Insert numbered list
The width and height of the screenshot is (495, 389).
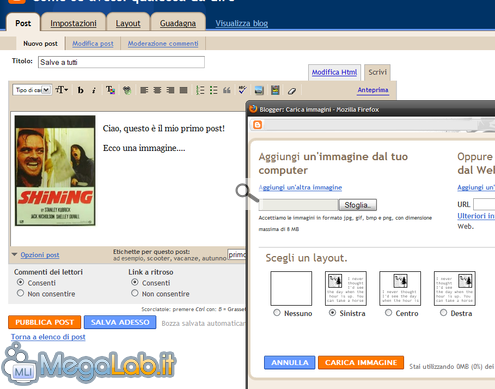click(200, 90)
